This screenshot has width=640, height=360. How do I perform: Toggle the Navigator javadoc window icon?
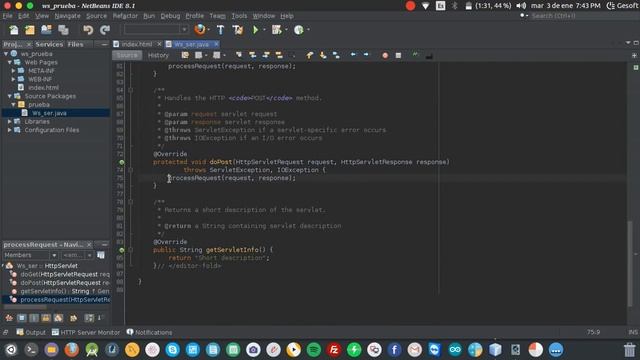coord(101,255)
